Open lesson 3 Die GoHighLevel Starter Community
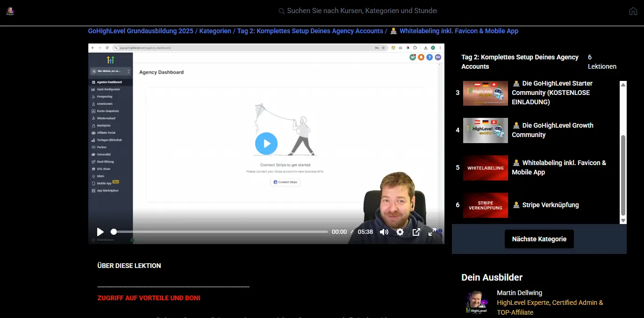This screenshot has width=644, height=318. click(552, 93)
